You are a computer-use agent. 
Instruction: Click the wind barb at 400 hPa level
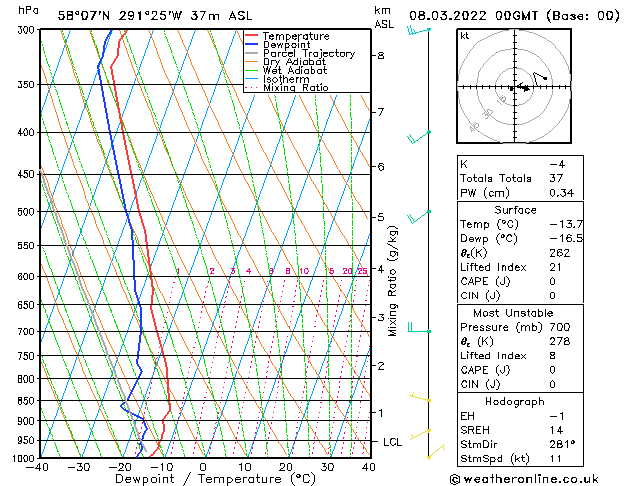tap(418, 138)
